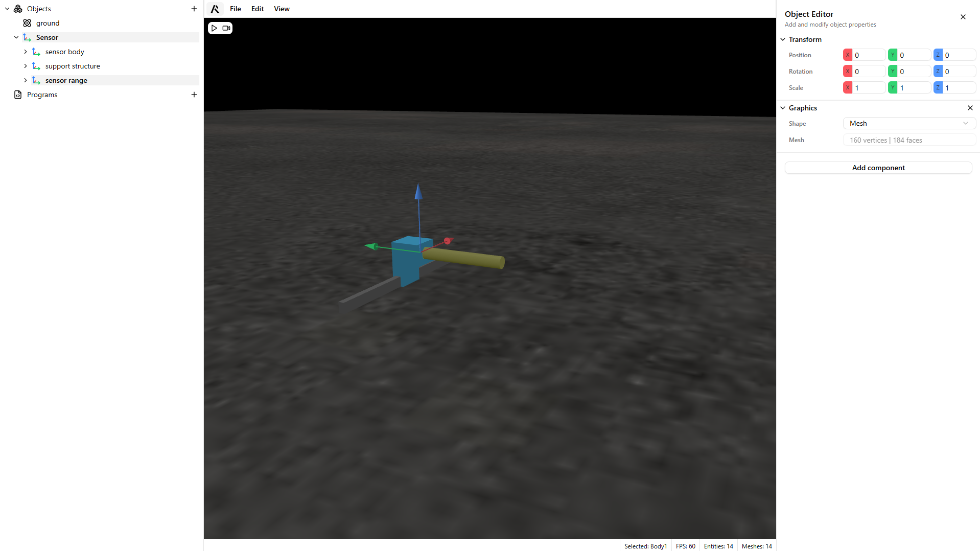Expand the sensor body tree item
Screen dimensions: 980x551
coord(26,52)
